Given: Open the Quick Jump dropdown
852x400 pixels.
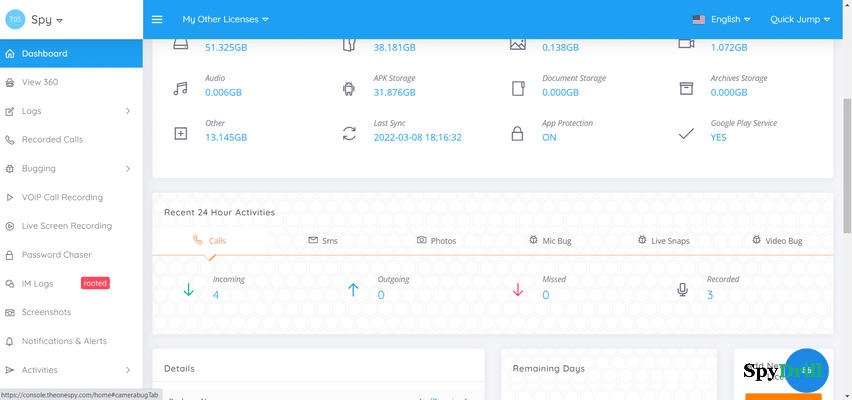Looking at the screenshot, I should (x=800, y=19).
